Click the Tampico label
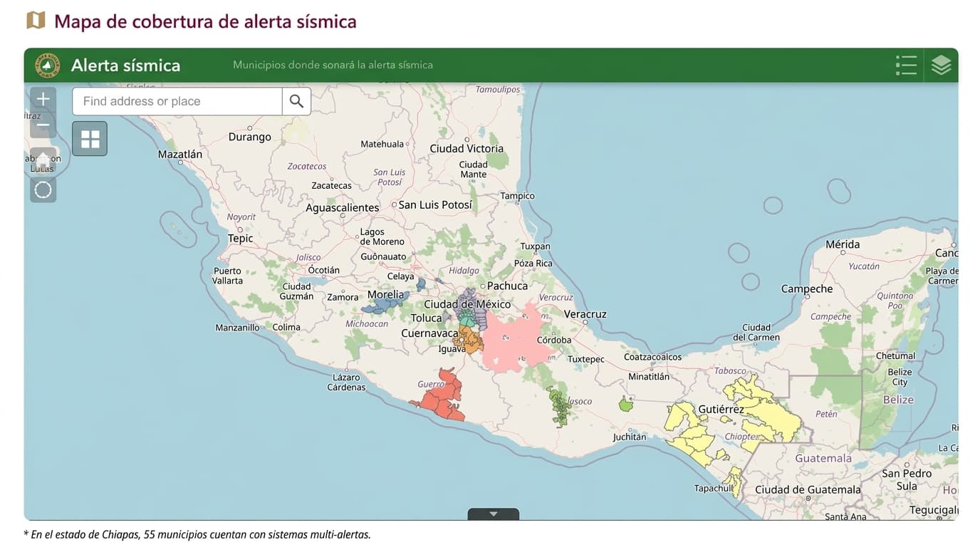 (517, 196)
